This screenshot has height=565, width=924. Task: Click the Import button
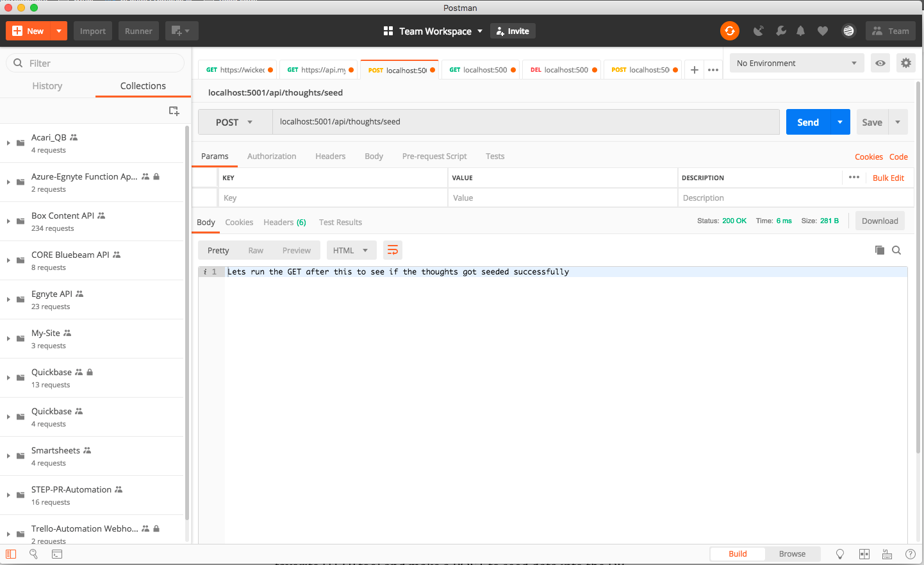(92, 31)
